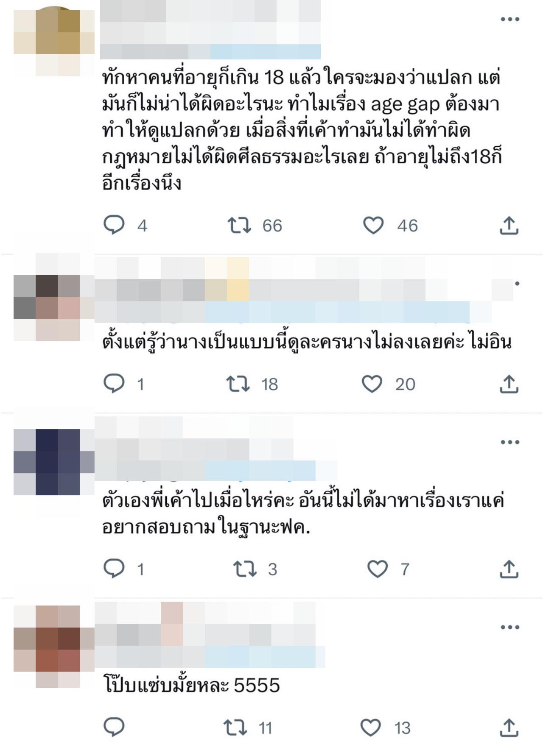Image resolution: width=543 pixels, height=756 pixels.
Task: Retweet the tweet with 66 retweets
Action: (239, 225)
